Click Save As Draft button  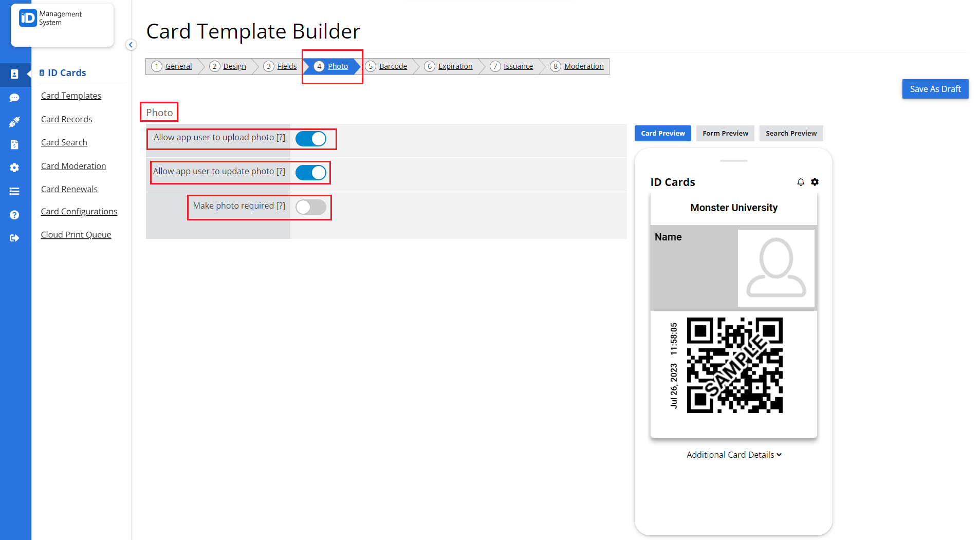[x=935, y=89]
